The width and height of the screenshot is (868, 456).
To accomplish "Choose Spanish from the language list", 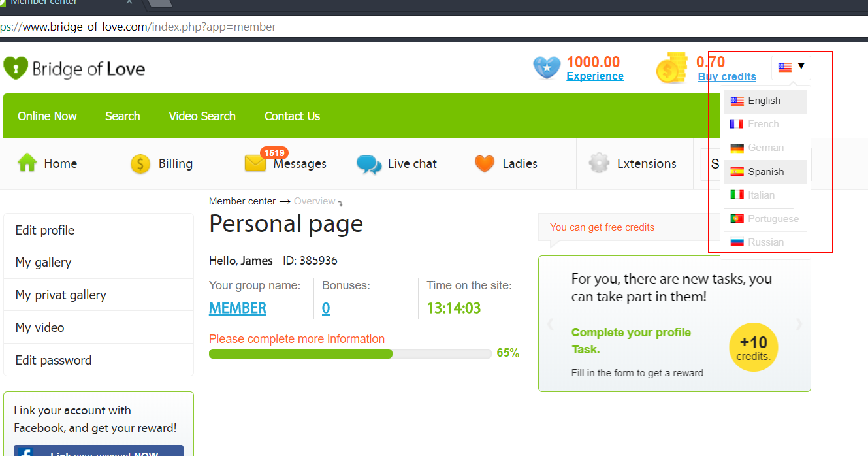I will (765, 172).
